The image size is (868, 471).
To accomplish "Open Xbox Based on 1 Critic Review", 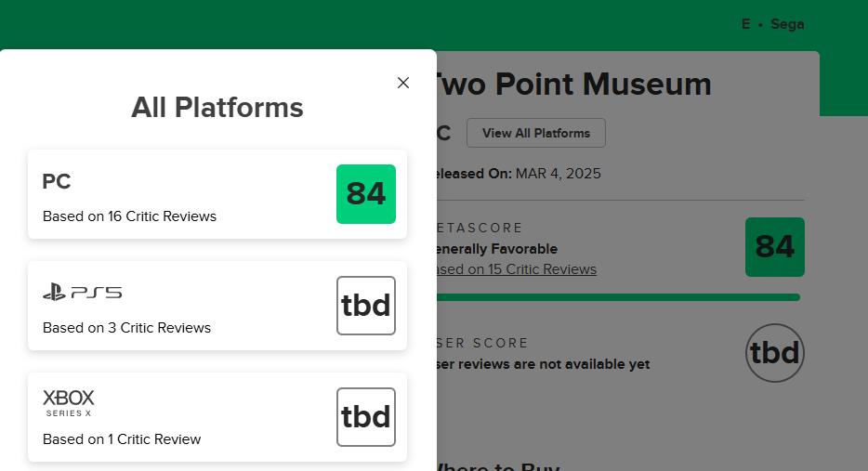I will pos(122,439).
